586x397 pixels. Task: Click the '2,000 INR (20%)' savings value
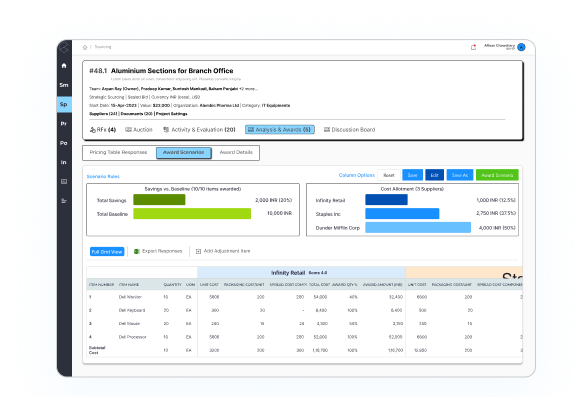pyautogui.click(x=274, y=200)
